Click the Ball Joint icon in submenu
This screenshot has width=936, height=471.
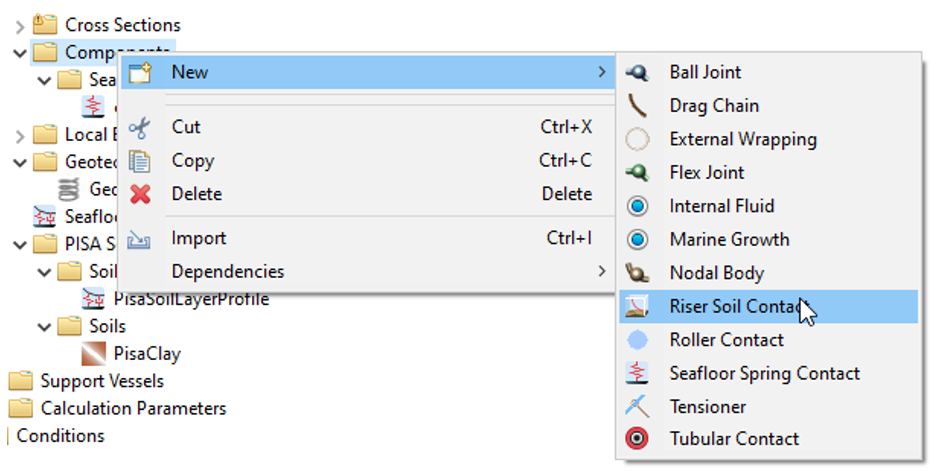tap(637, 72)
